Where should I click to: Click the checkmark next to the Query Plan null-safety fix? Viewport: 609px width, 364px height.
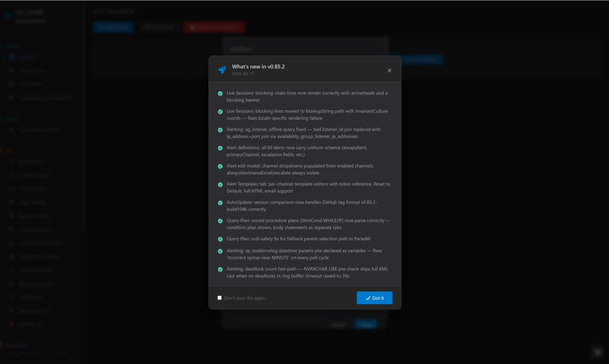[220, 239]
